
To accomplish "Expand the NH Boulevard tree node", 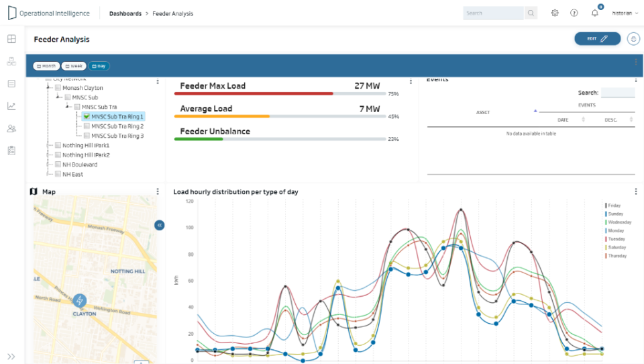I will pyautogui.click(x=48, y=164).
